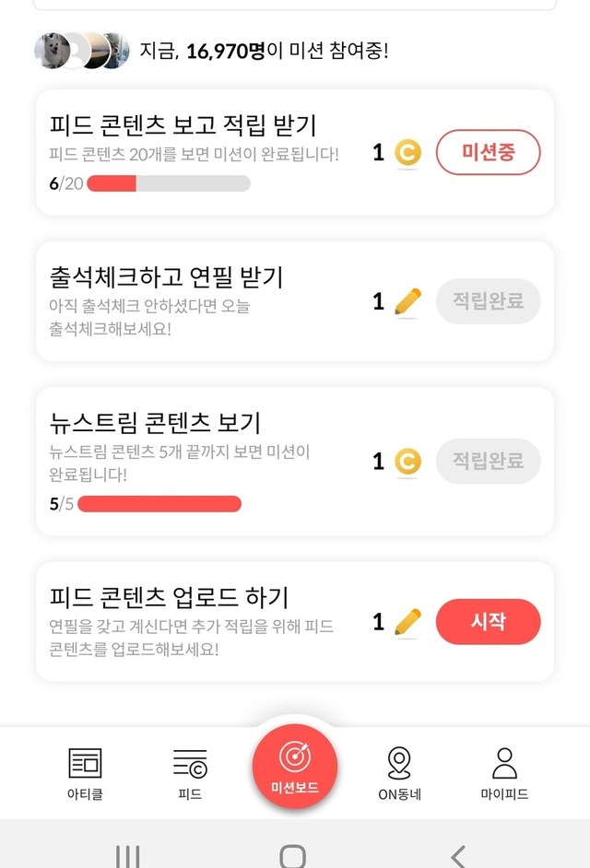Tap the participant profile avatars
590x868 pixels.
(82, 51)
